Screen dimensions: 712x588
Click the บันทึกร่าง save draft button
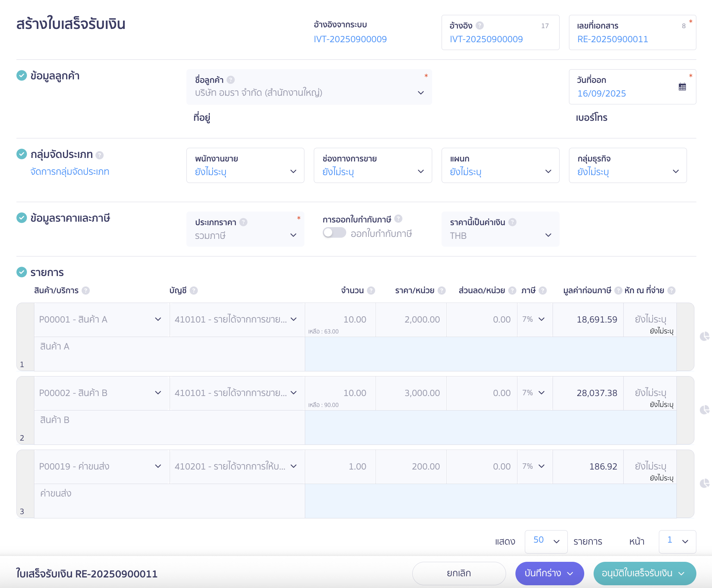pos(549,574)
